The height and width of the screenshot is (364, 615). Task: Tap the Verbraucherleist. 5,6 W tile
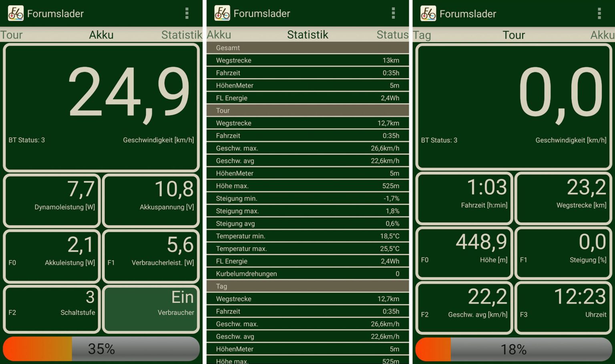point(151,256)
